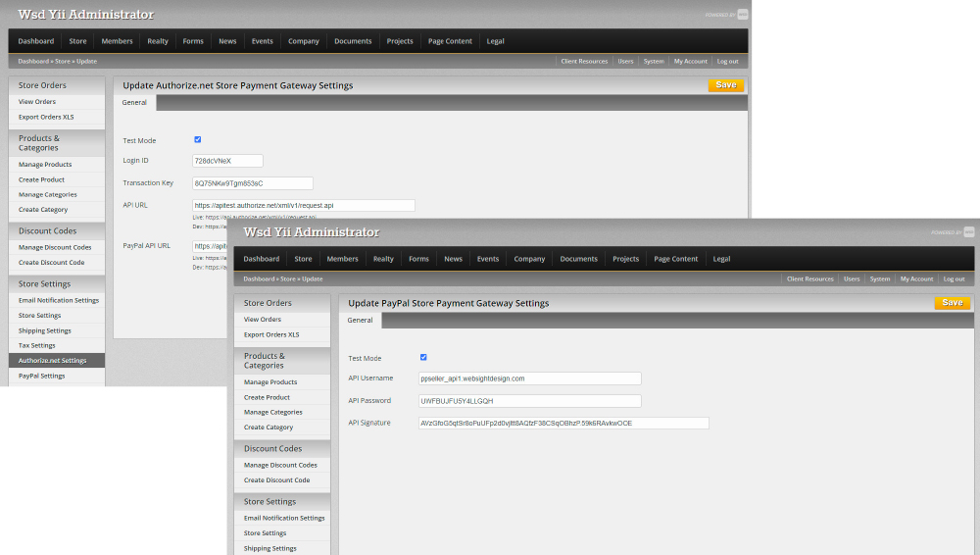This screenshot has width=980, height=555.
Task: Open Store menu in Authorize.net window
Action: 77,41
